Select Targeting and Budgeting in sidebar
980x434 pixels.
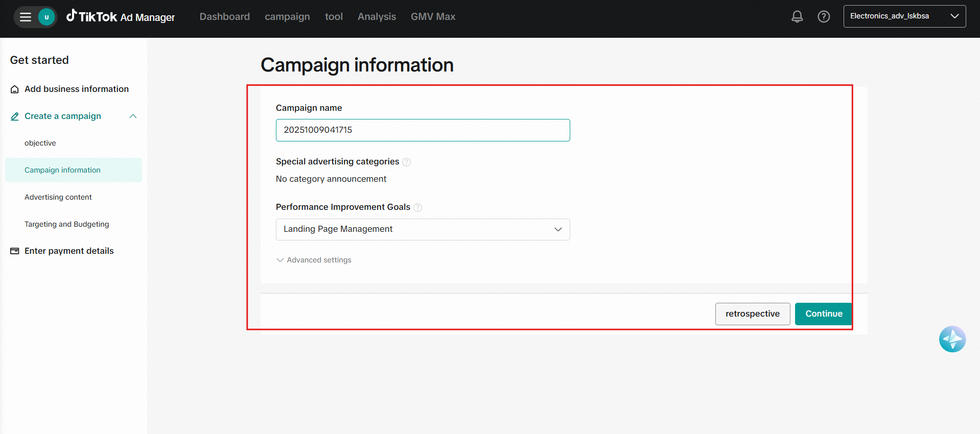pyautogui.click(x=67, y=224)
